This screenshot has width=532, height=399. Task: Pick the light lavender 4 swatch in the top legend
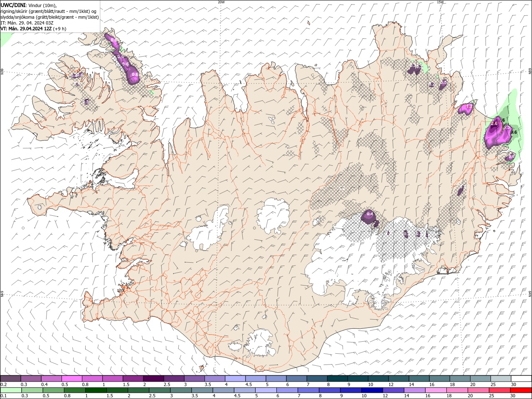pos(234,379)
